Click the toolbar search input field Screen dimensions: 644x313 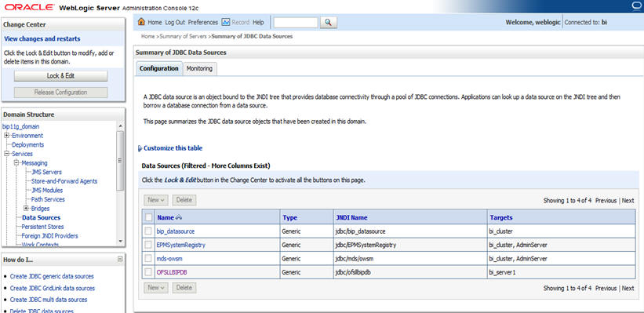pos(296,23)
